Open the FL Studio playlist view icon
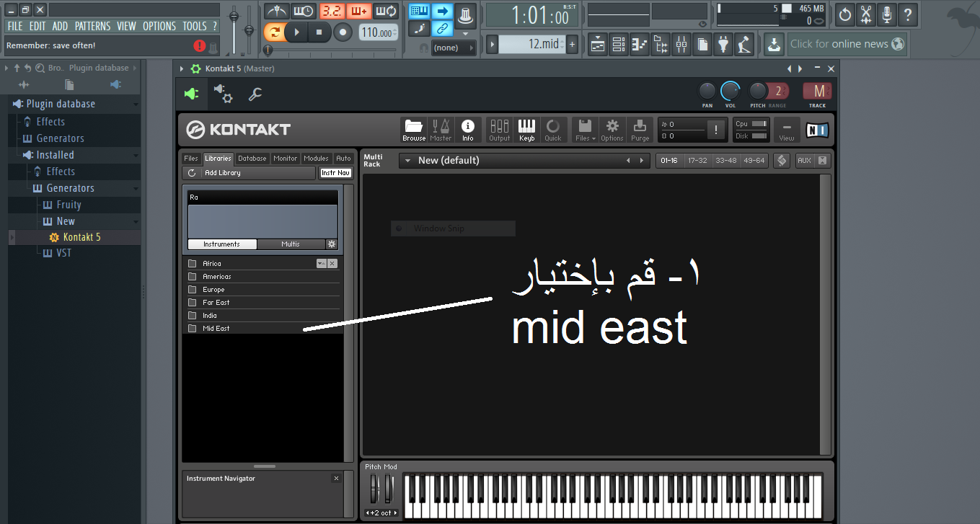The width and height of the screenshot is (980, 524). click(x=598, y=44)
